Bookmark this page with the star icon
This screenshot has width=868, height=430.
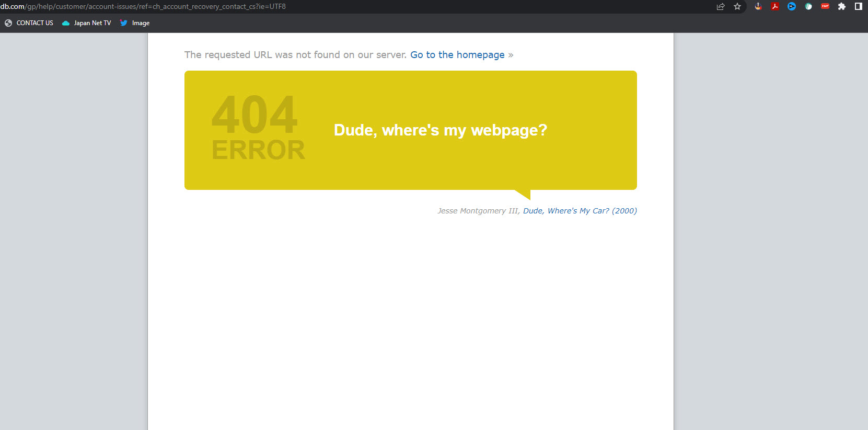click(x=737, y=7)
